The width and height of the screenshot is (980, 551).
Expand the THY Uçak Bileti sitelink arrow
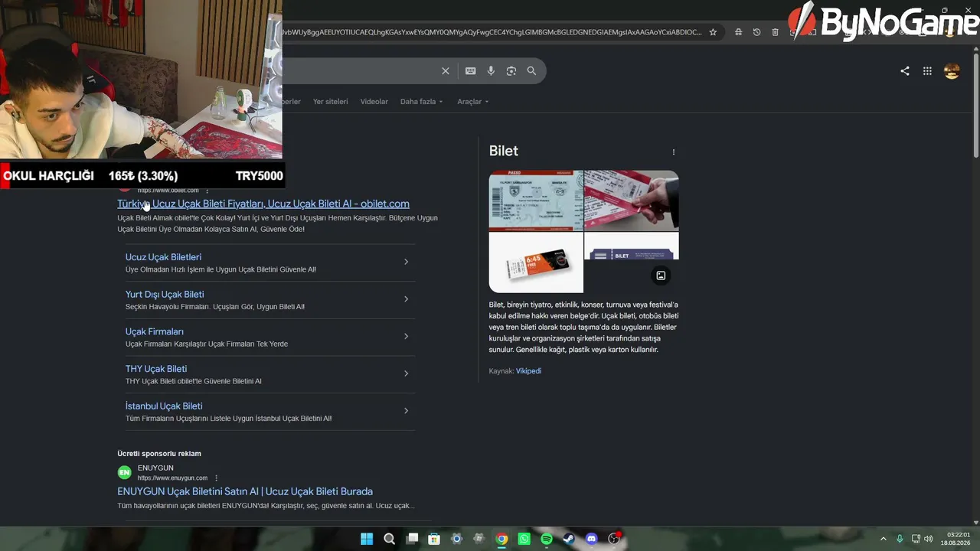click(x=406, y=373)
